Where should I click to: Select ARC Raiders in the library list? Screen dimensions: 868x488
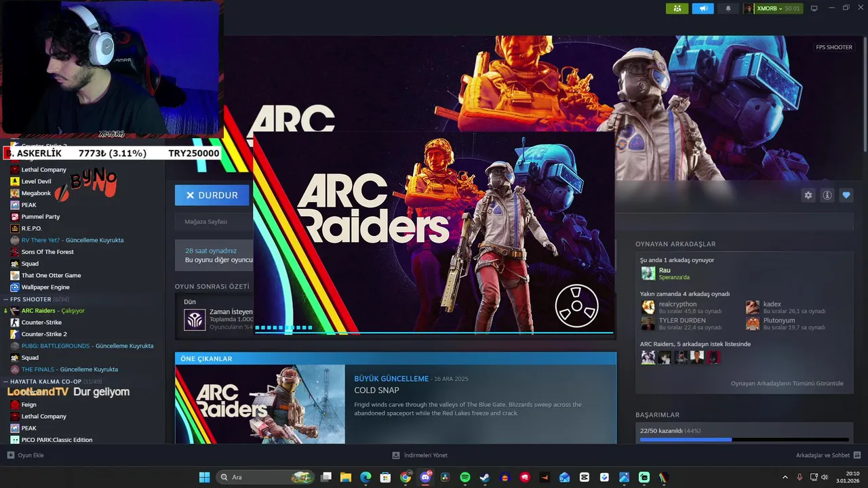(x=53, y=310)
